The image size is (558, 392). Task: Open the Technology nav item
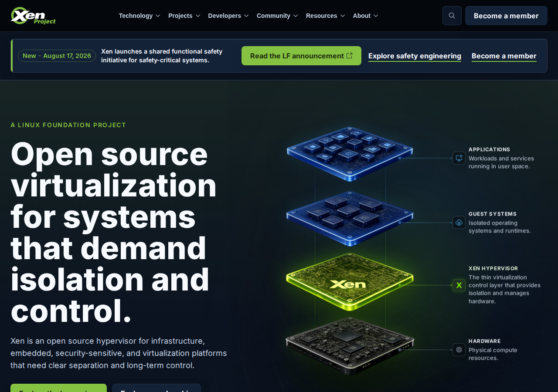tap(139, 16)
